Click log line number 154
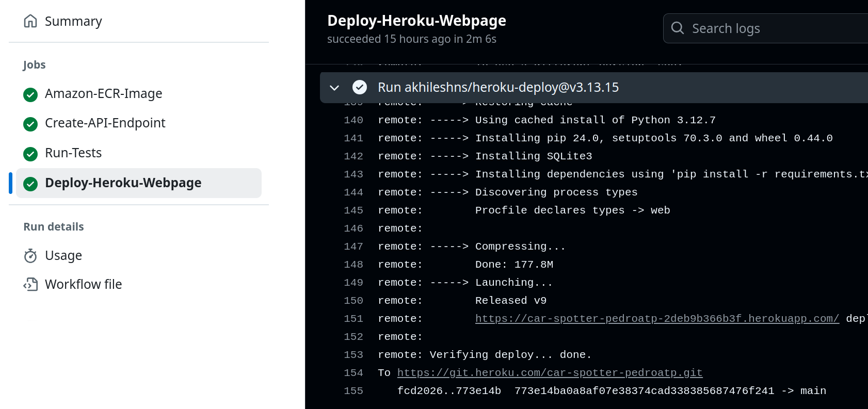 coord(353,373)
